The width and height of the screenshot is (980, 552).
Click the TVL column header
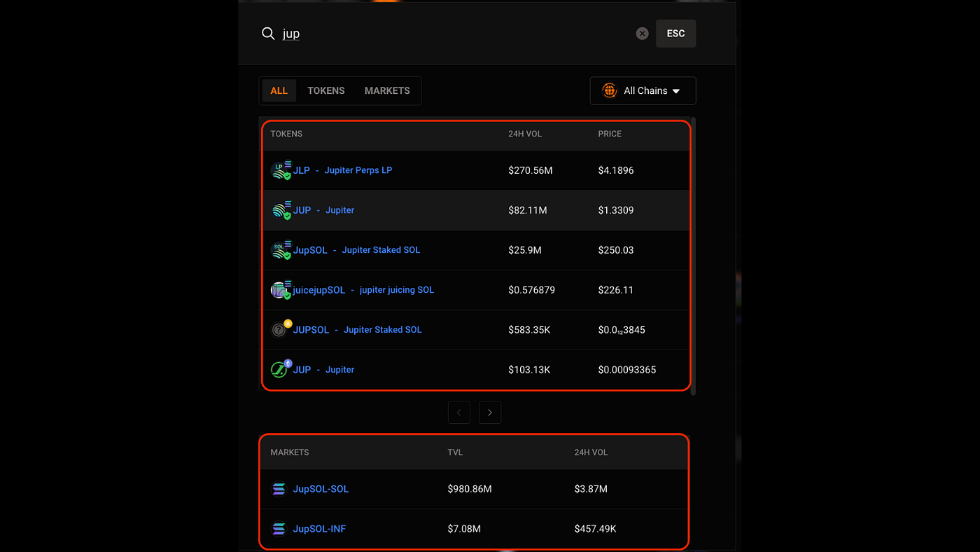pyautogui.click(x=455, y=453)
